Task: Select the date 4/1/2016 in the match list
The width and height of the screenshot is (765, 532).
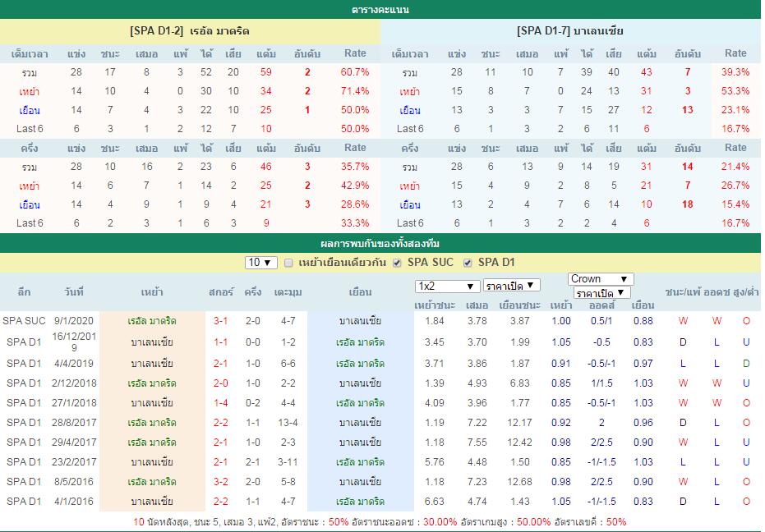Action: tap(74, 502)
